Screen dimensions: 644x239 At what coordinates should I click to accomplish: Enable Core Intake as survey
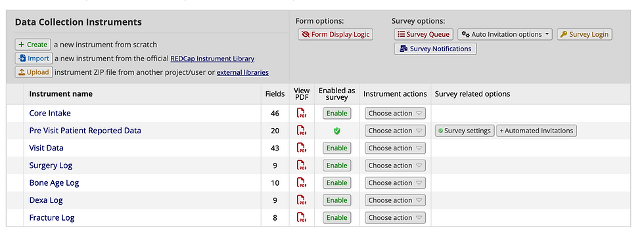click(336, 114)
